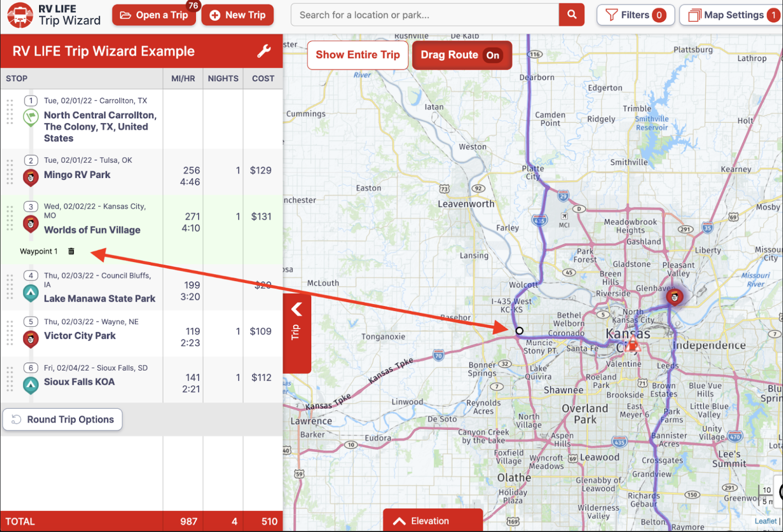Click the $131 cost for Worlds of Fun
Screen dimensions: 783x532
[x=261, y=216]
